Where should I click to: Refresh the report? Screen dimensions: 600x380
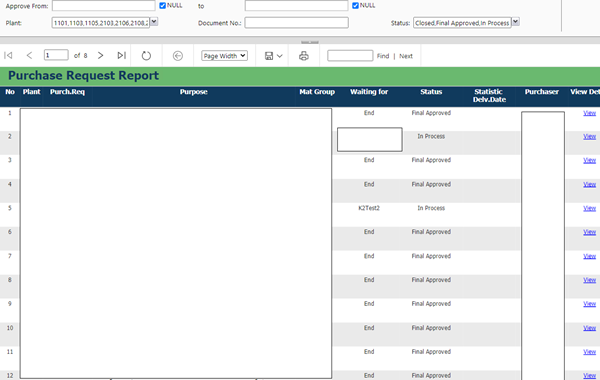[x=146, y=55]
